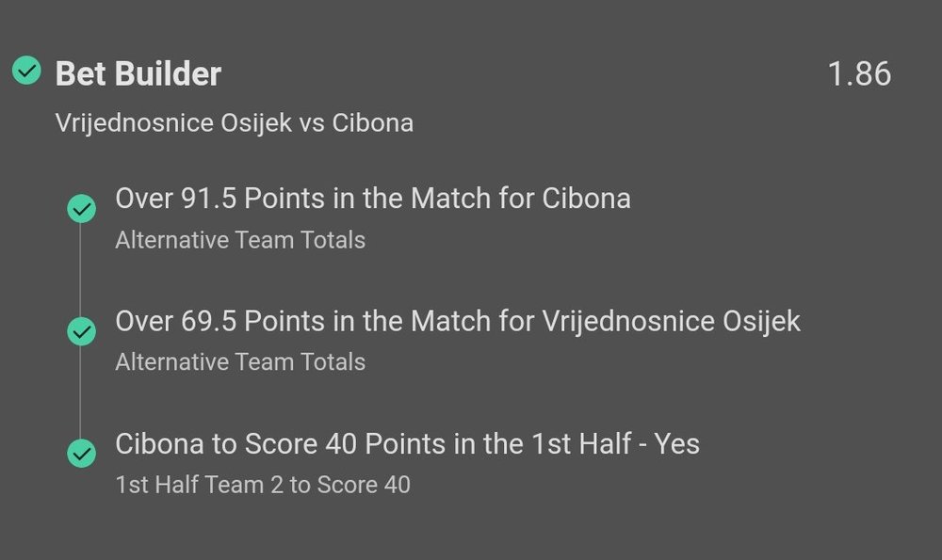Open Over 69.5 Points for Vrijednosnice Osijek selection
Image resolution: width=942 pixels, height=560 pixels.
(458, 322)
